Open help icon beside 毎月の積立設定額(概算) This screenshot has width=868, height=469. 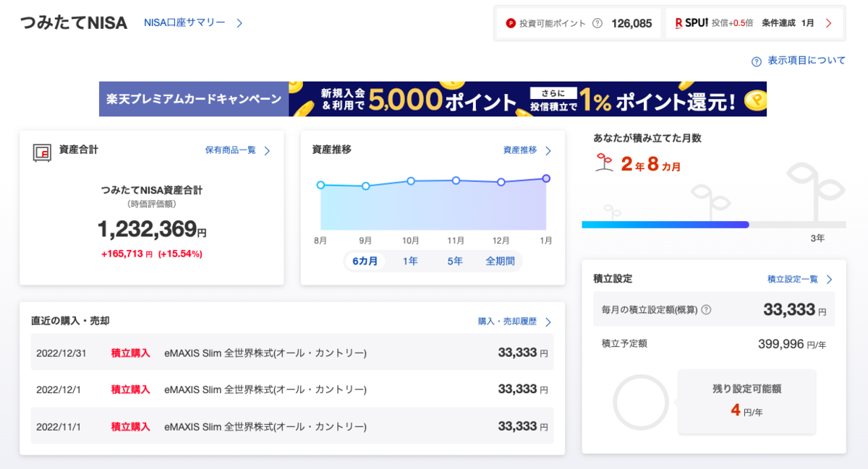[707, 310]
